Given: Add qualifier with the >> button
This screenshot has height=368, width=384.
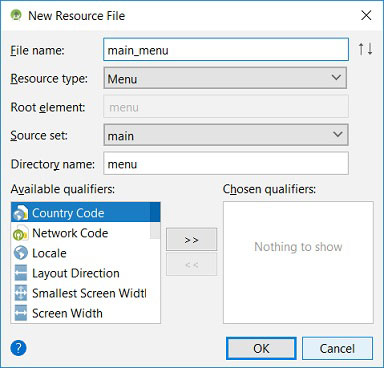Looking at the screenshot, I should pos(191,239).
